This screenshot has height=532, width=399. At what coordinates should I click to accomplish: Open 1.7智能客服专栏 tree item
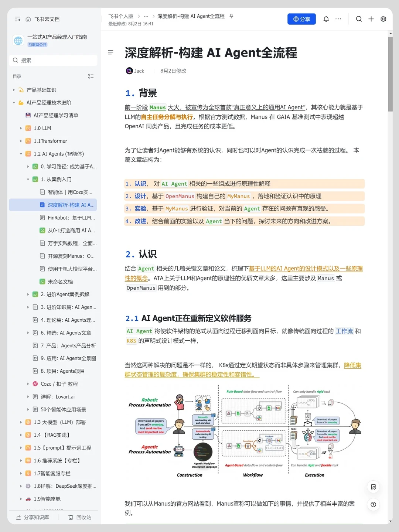[54, 473]
